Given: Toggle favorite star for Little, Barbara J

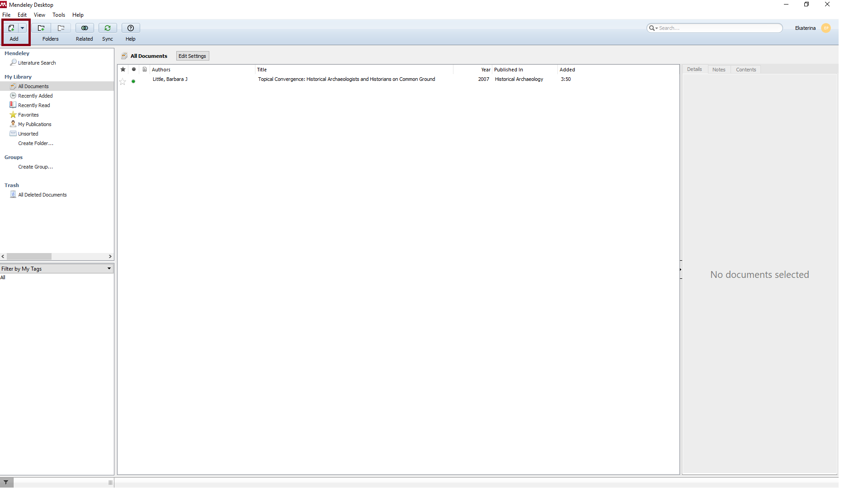Looking at the screenshot, I should click(x=123, y=82).
